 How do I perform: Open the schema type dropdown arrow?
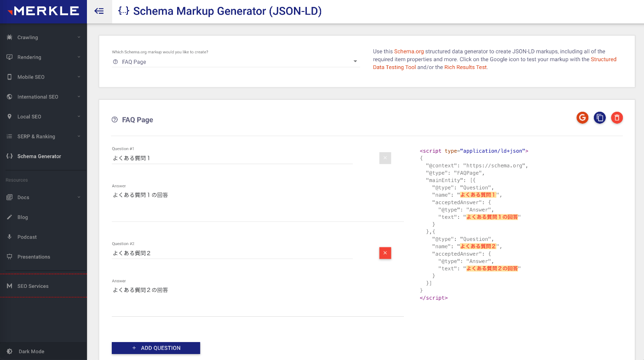click(x=355, y=62)
